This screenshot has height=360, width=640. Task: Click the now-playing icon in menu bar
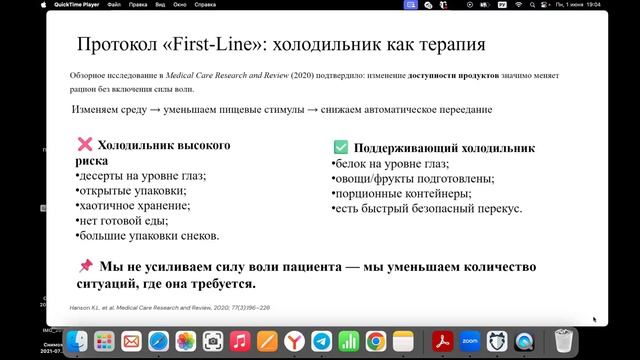coord(470,5)
